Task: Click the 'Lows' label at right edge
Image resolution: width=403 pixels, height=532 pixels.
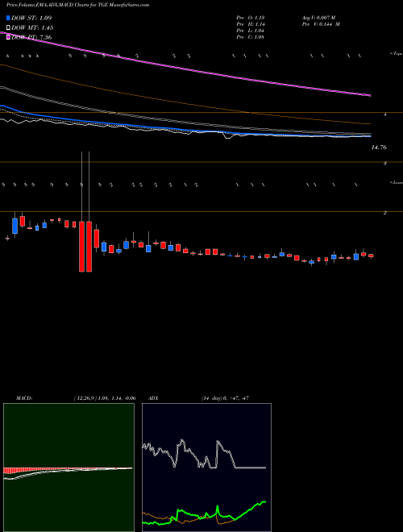Action: (x=396, y=182)
